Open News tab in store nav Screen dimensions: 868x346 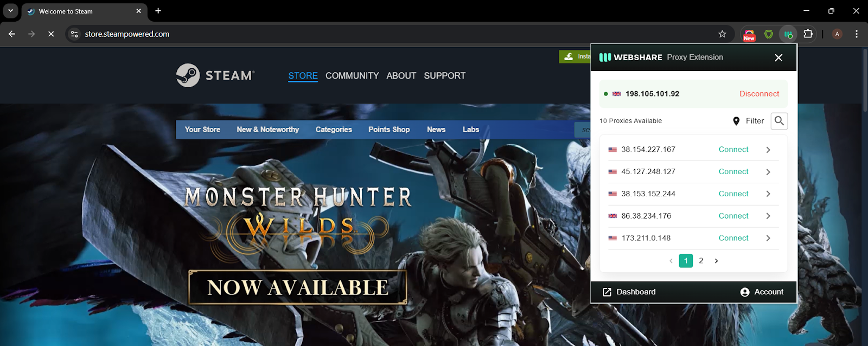[x=436, y=130]
